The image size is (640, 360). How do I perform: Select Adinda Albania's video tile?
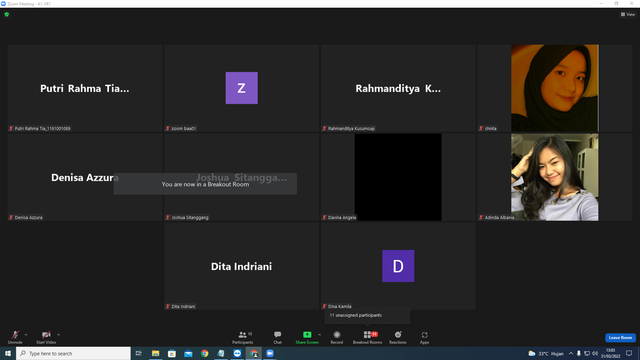click(x=555, y=177)
